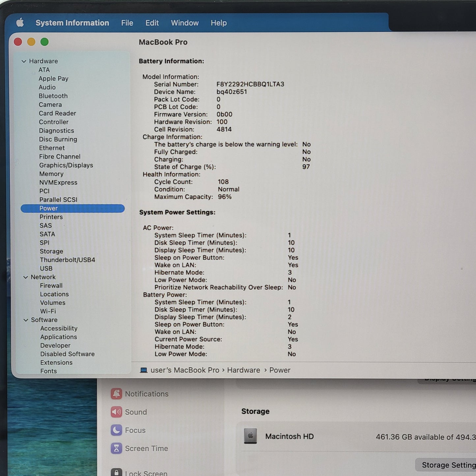This screenshot has width=476, height=476.
Task: Select USB in the sidebar
Action: pos(46,268)
